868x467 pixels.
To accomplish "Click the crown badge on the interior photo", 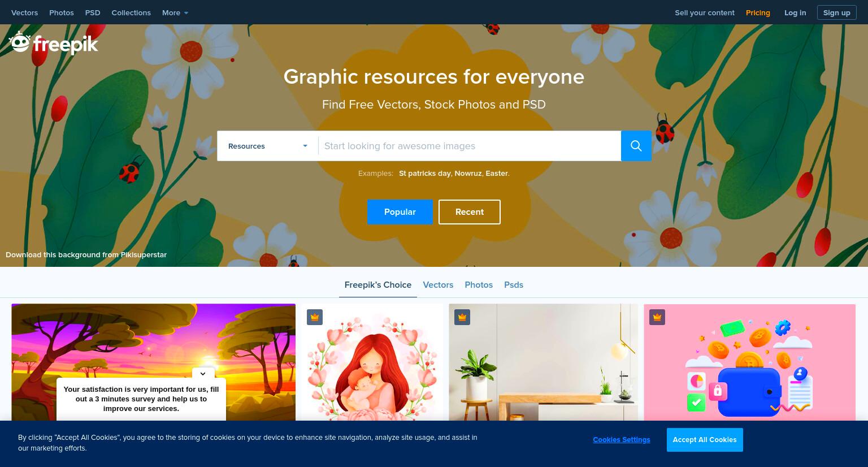I will [462, 317].
